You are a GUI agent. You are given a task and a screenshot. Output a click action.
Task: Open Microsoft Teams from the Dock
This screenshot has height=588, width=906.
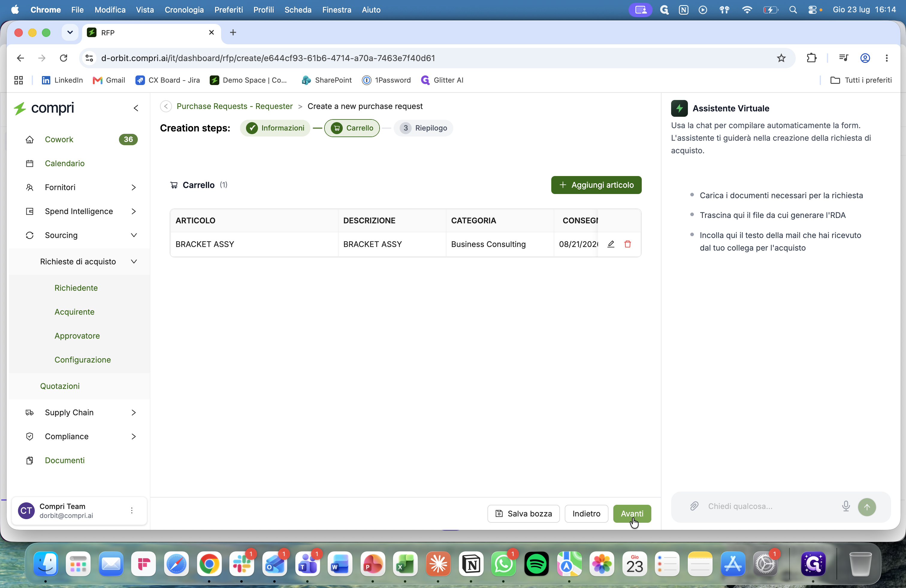point(308,564)
